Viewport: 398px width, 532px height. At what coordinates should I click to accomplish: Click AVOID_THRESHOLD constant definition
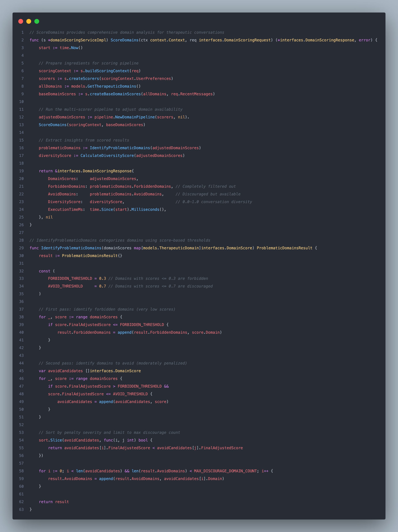pyautogui.click(x=65, y=286)
